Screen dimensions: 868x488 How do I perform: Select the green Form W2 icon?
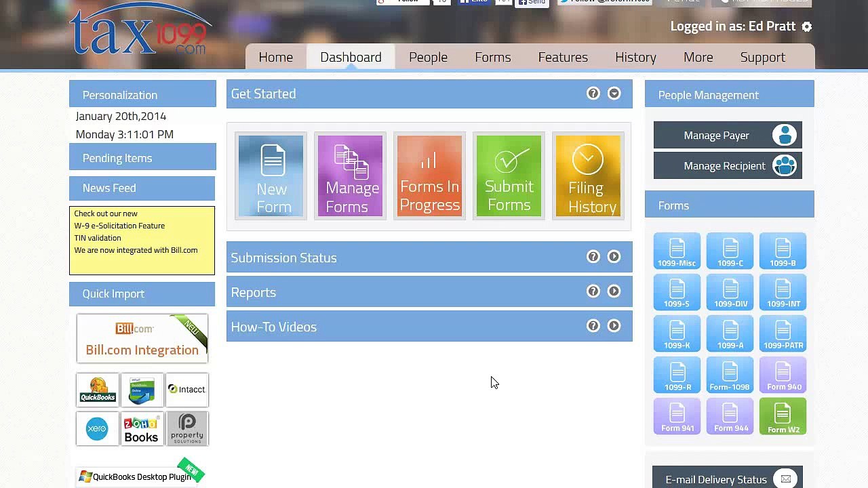click(x=783, y=416)
